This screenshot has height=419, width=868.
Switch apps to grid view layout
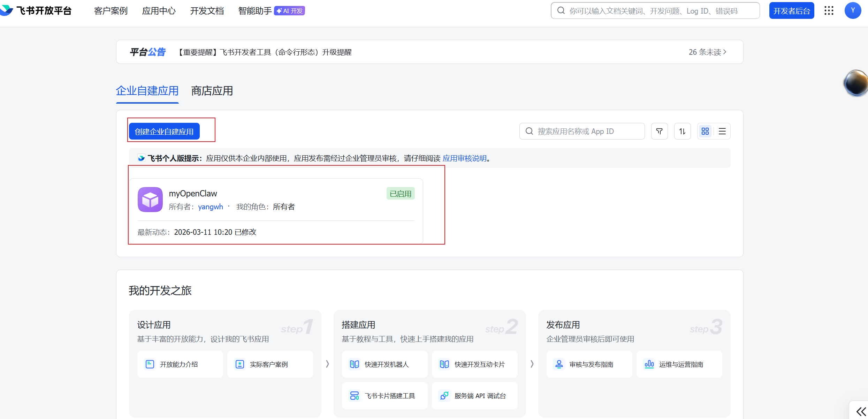pyautogui.click(x=705, y=131)
